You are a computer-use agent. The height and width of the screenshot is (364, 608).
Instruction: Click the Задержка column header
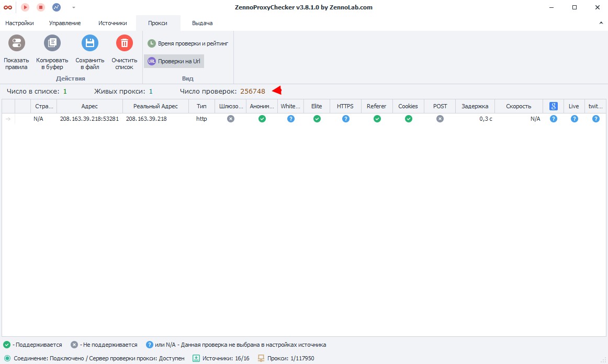[x=475, y=106]
